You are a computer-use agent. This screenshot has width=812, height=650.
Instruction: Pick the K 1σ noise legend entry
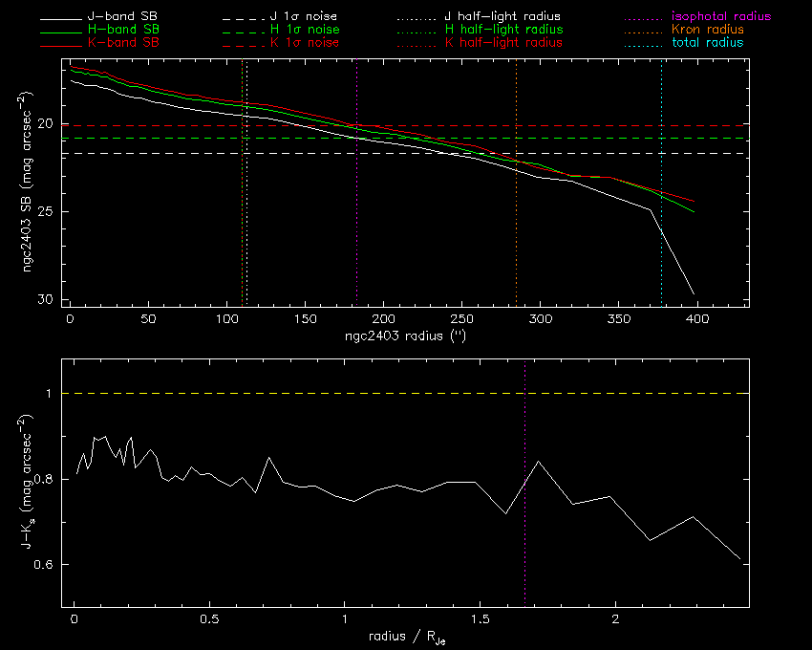[x=312, y=43]
